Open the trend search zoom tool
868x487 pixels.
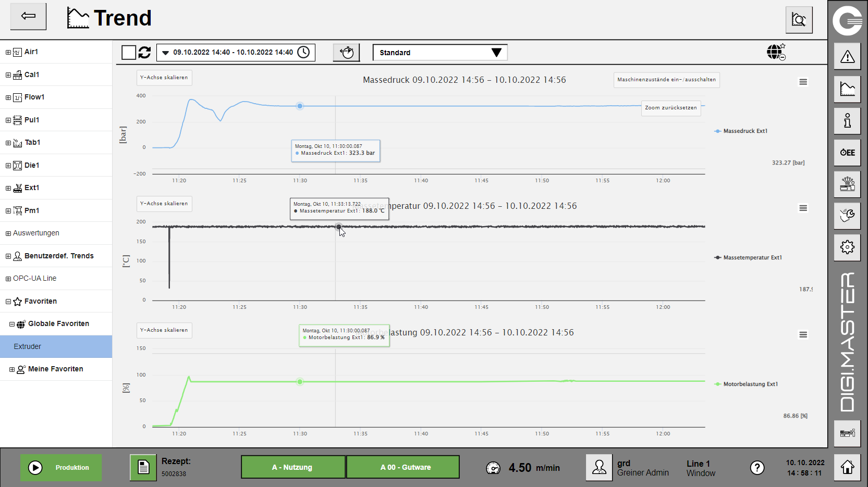pyautogui.click(x=799, y=20)
